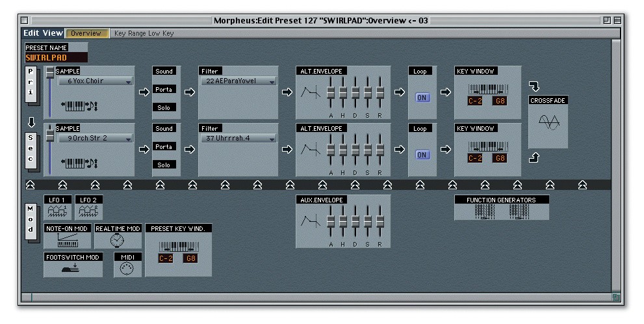Click the window collapse box in title bar
Viewport: 644px width, 324px height.
tap(617, 21)
